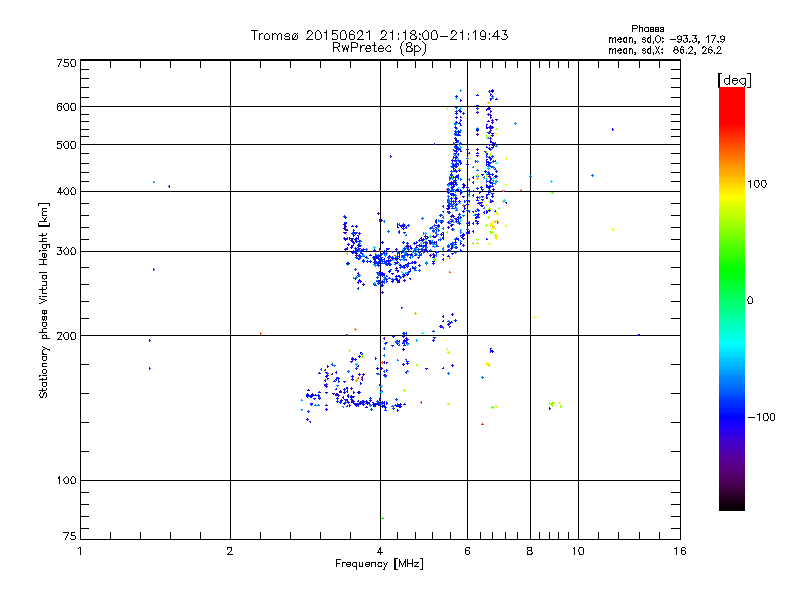Click the '8' x-axis tick label
The image size is (800, 600).
tap(530, 551)
